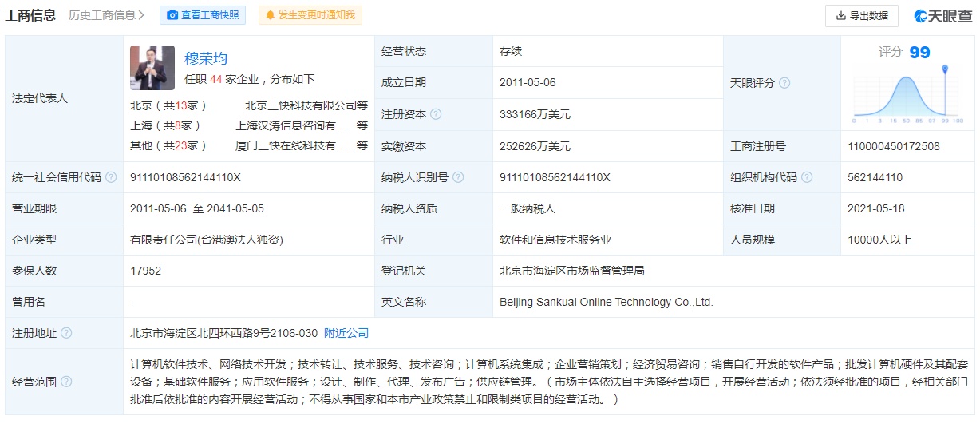This screenshot has width=980, height=424.
Task: Open 厦门三快在线科技 company link
Action: click(x=291, y=145)
